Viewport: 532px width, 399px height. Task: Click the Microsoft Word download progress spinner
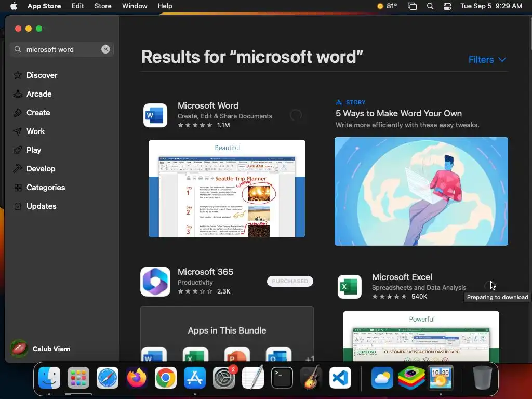(296, 115)
